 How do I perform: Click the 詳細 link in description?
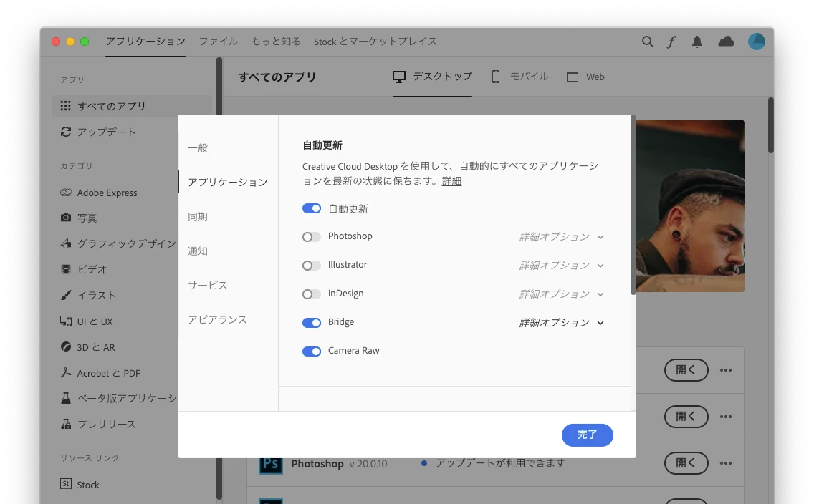pyautogui.click(x=451, y=181)
